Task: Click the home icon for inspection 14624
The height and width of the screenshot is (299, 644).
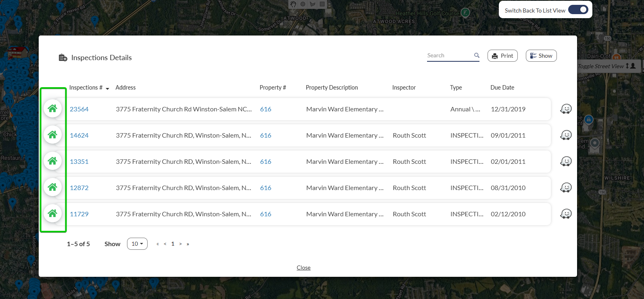Action: pyautogui.click(x=52, y=135)
